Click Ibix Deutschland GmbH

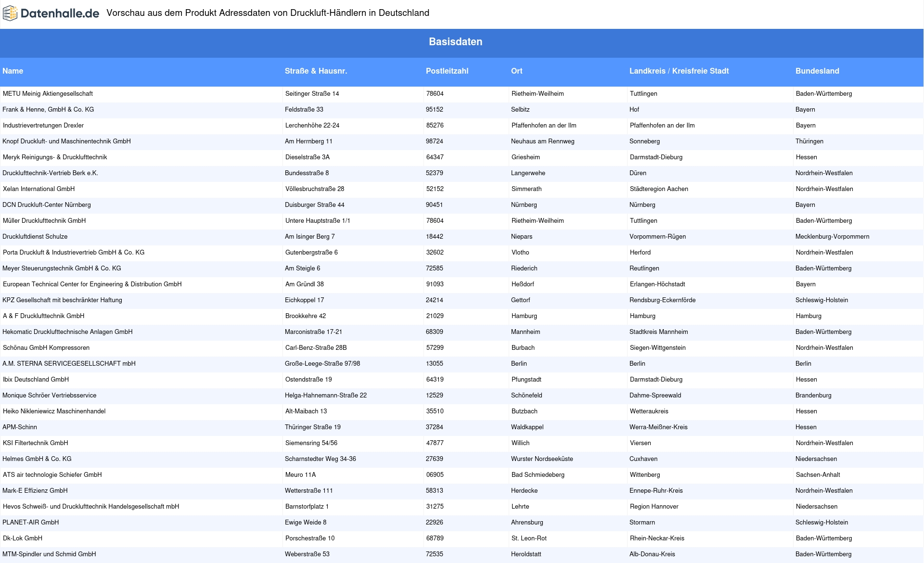coord(36,380)
